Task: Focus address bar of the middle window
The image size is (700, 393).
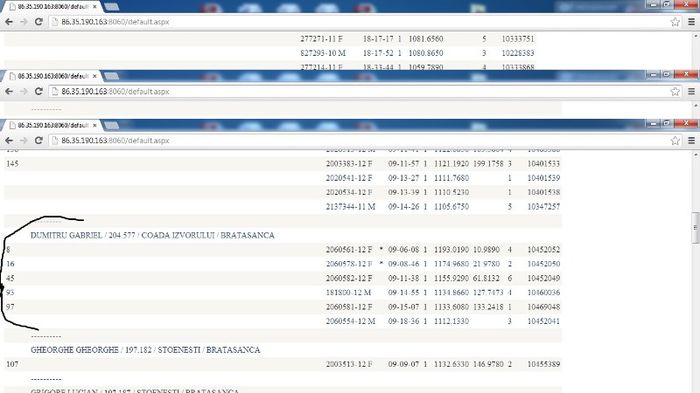Action: coord(357,92)
